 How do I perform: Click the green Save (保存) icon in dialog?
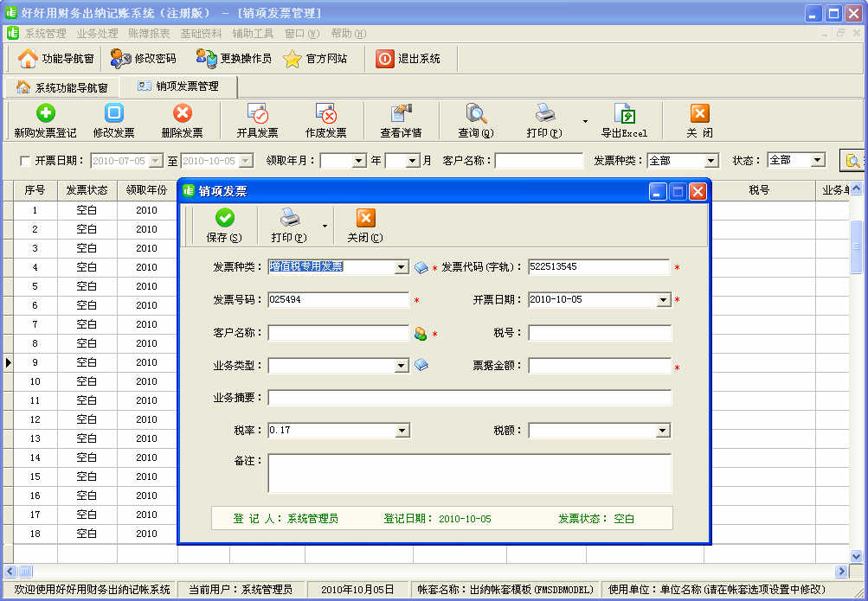224,218
